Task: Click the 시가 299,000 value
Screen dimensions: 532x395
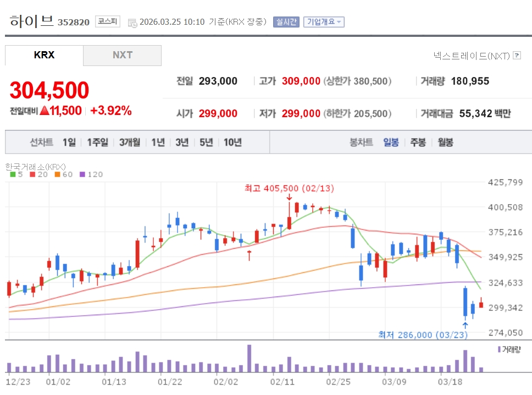Action: [218, 113]
